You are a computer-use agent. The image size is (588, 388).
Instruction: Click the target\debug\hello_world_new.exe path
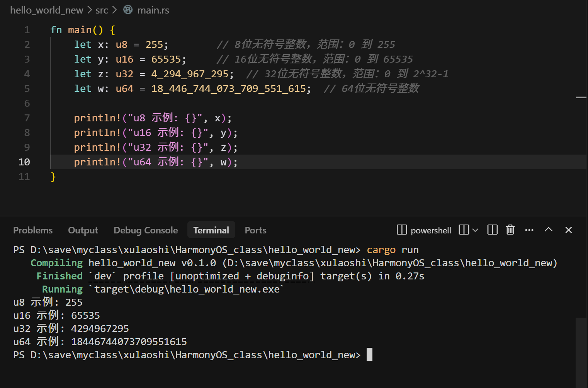(x=187, y=289)
